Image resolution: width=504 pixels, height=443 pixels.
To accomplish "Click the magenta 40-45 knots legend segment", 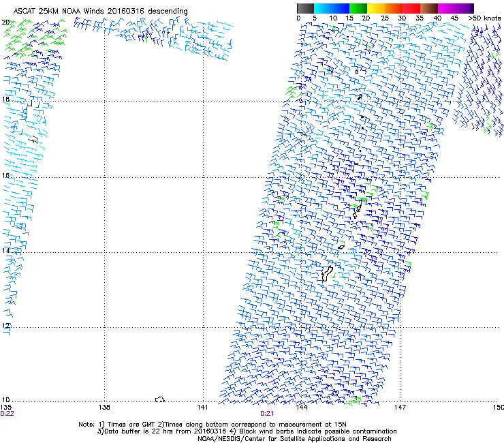I will [x=447, y=8].
